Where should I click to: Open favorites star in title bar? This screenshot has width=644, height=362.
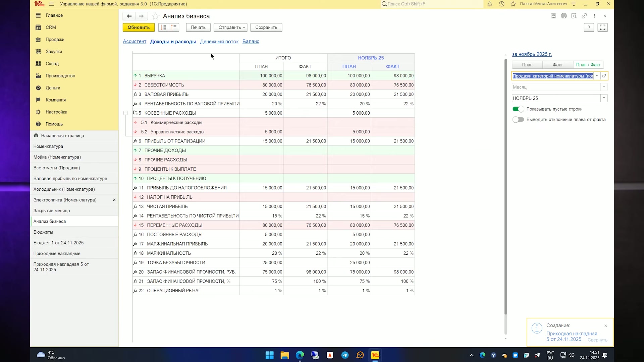coord(513,4)
